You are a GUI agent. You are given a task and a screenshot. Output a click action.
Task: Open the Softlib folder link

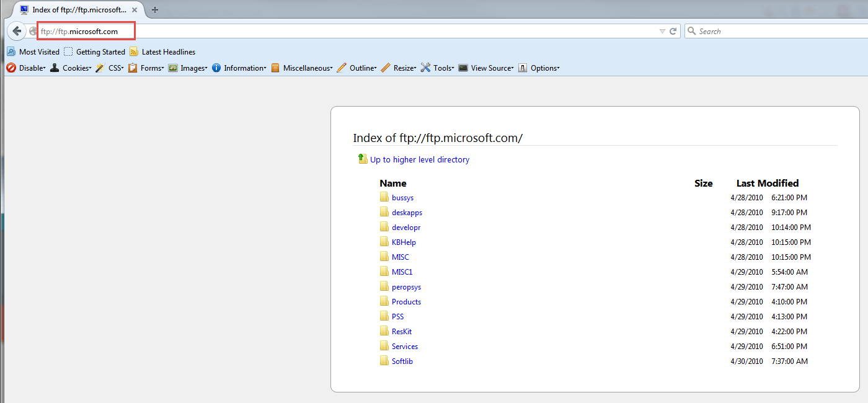pyautogui.click(x=402, y=361)
